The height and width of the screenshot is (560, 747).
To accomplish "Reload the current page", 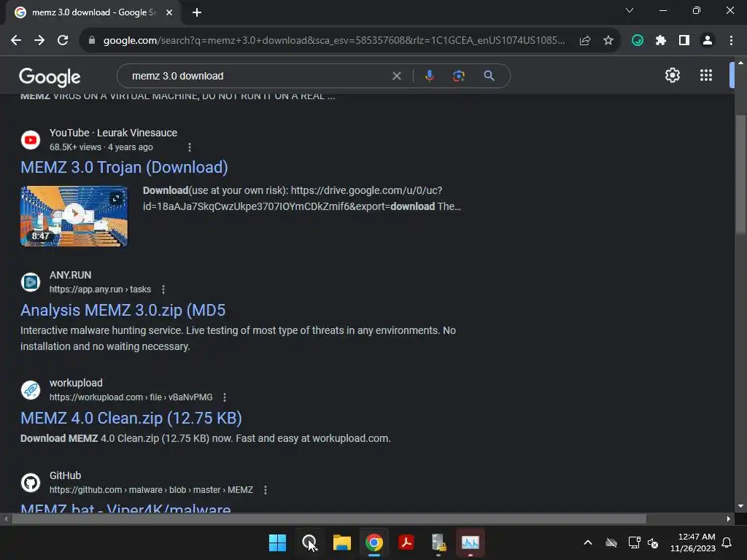I will point(63,41).
